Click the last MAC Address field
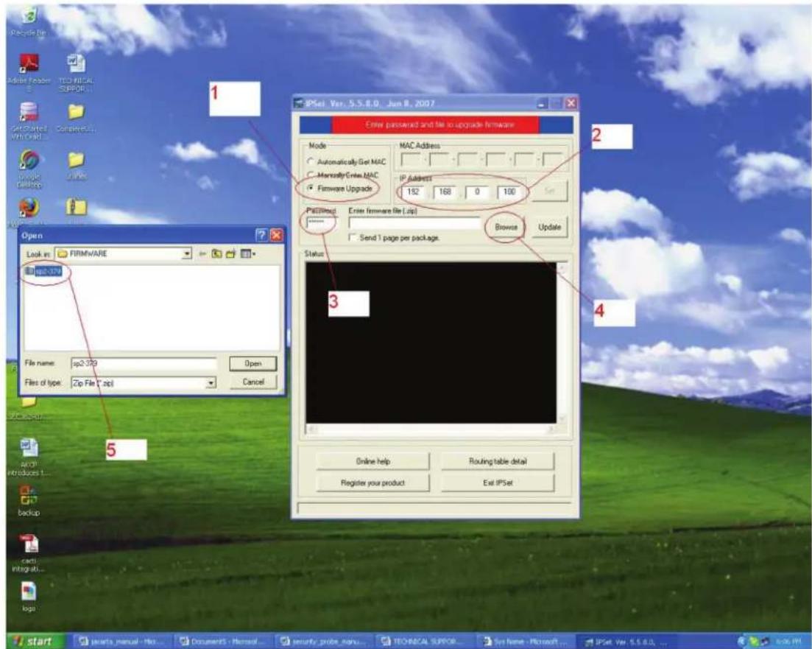This screenshot has height=649, width=812. coord(552,159)
